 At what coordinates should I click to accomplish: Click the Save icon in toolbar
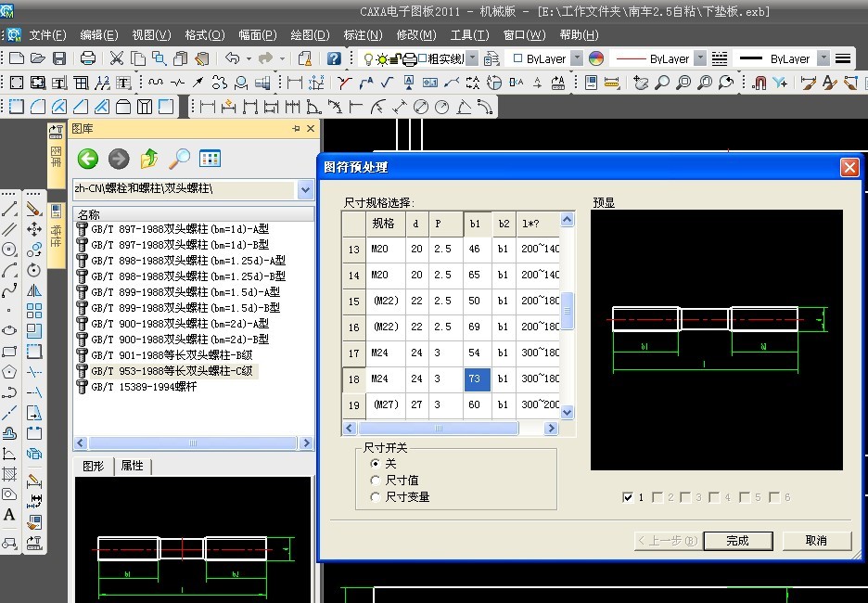point(59,58)
